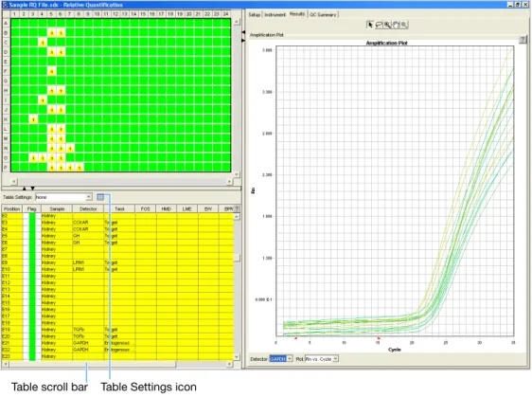Select the lasso selection tool
Screen dimensions: 532x397
coord(379,25)
